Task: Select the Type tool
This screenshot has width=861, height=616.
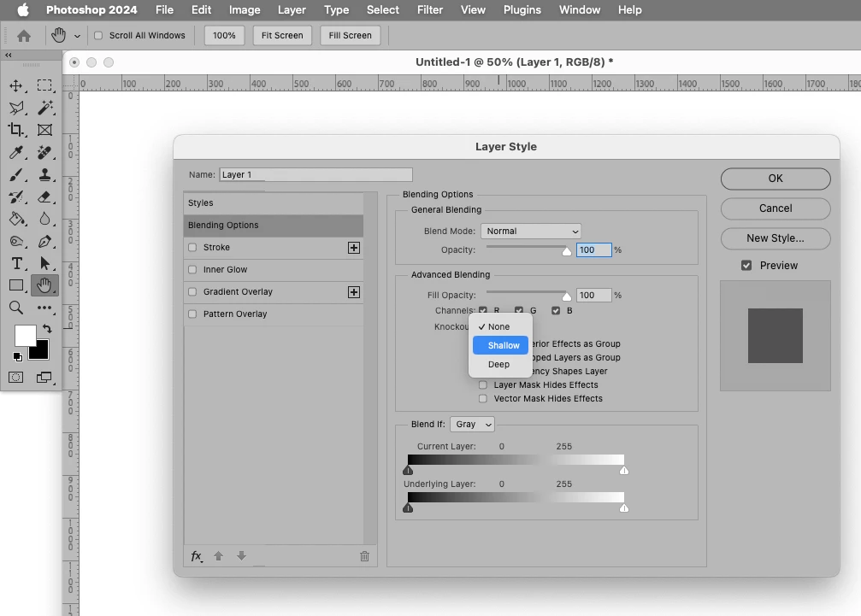Action: [16, 263]
